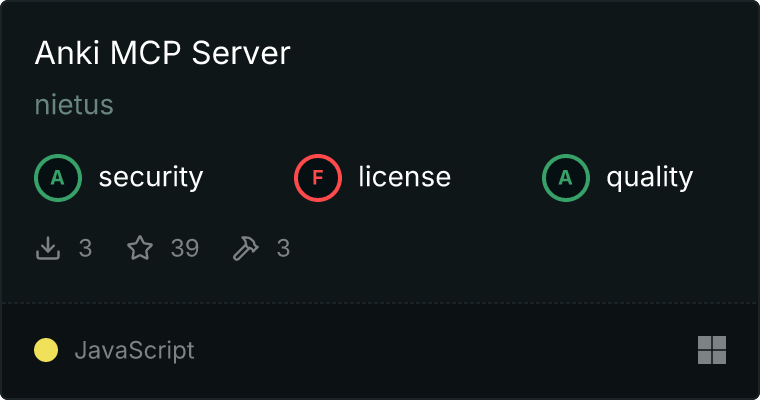Click the Windows logo icon
Image resolution: width=760 pixels, height=400 pixels.
coord(711,350)
